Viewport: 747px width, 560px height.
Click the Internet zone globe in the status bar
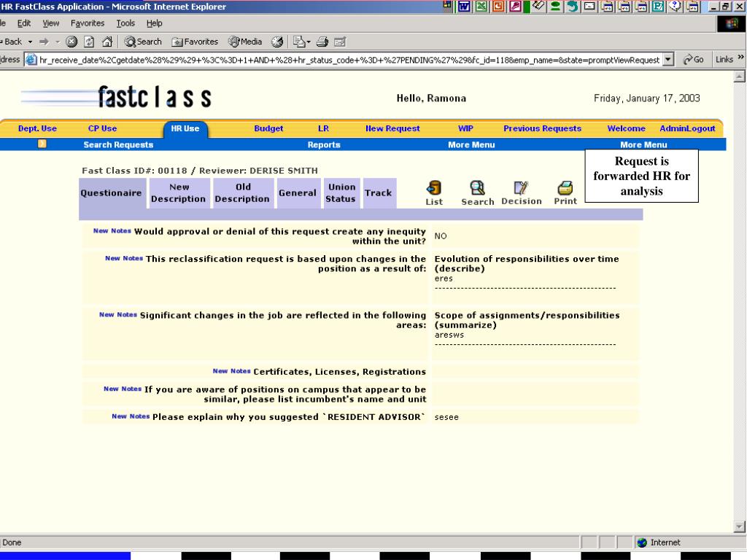click(x=642, y=542)
